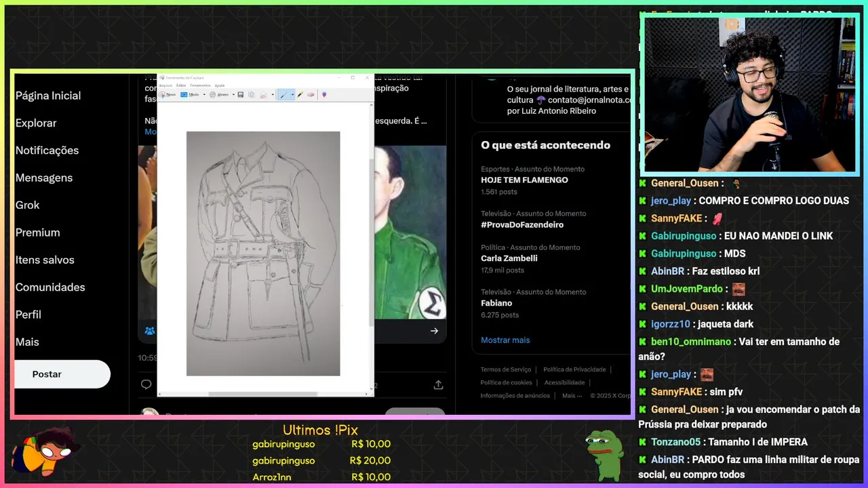Click the share upload icon under post
This screenshot has height=488, width=868.
click(438, 385)
